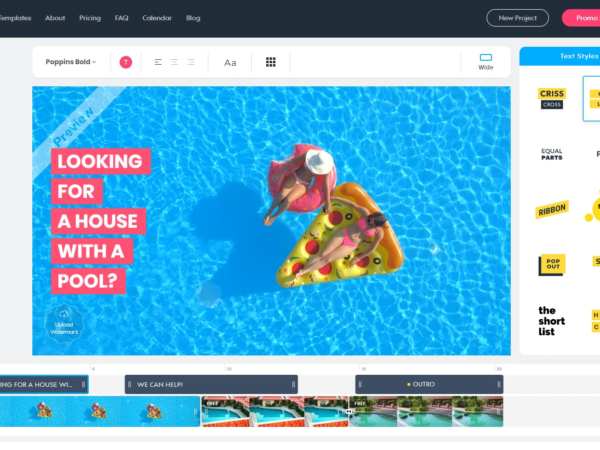Click the pink text color swatch
The image size is (600, 450).
pyautogui.click(x=125, y=62)
